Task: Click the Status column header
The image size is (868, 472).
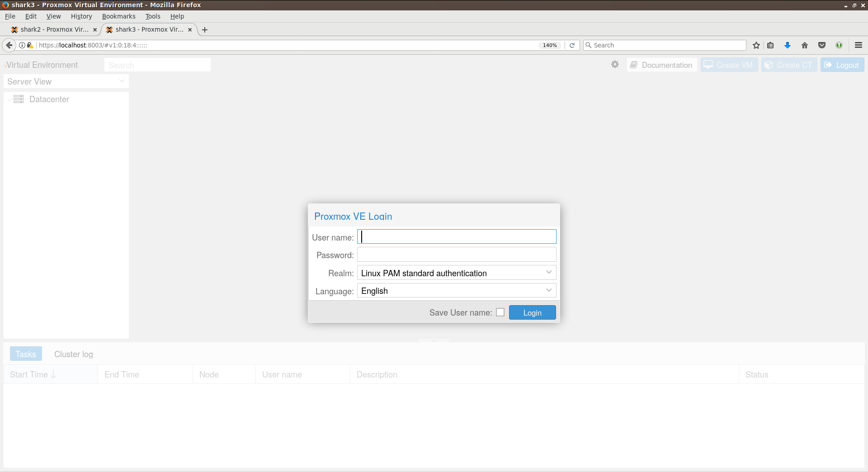Action: pyautogui.click(x=802, y=374)
